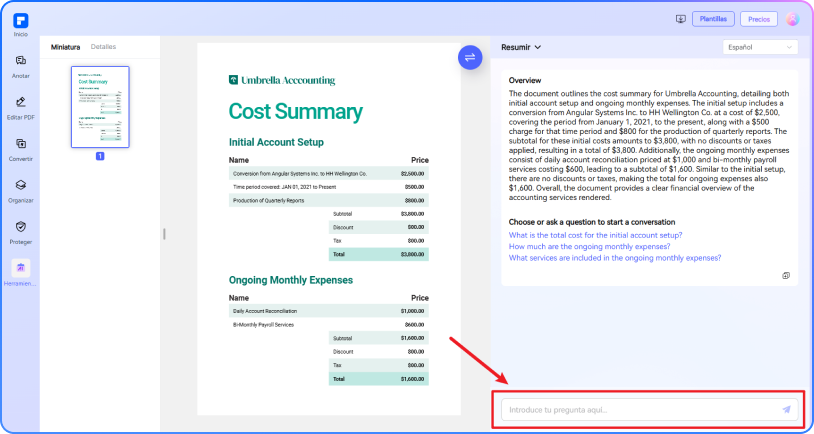Image resolution: width=814 pixels, height=434 pixels.
Task: Click the Plantillas button
Action: [714, 19]
